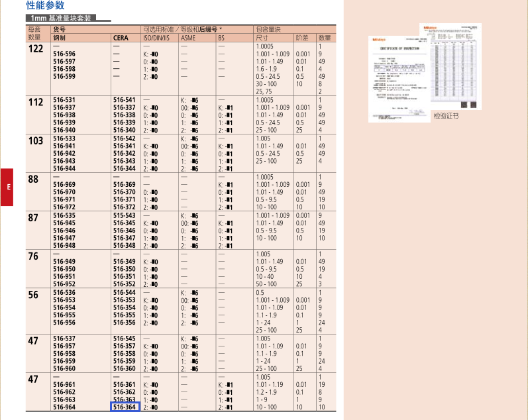
Task: Click CERA item number 516-370
Action: tap(125, 192)
